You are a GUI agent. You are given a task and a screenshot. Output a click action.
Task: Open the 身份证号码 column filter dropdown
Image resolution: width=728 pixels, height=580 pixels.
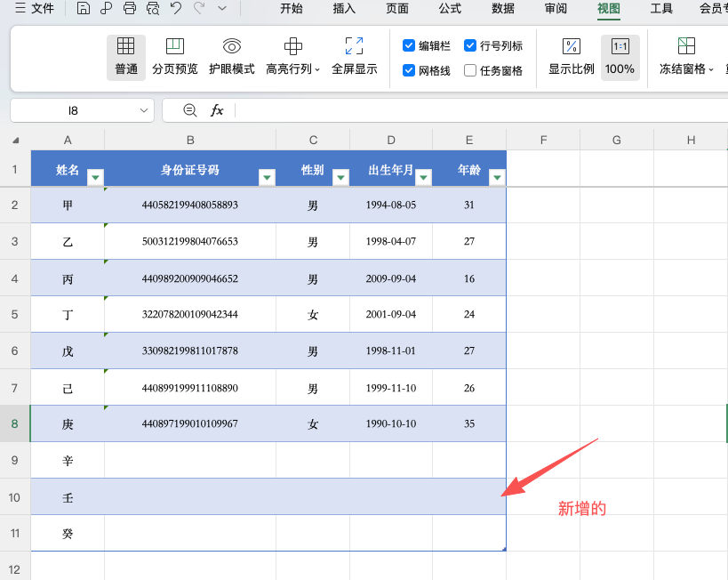click(267, 178)
